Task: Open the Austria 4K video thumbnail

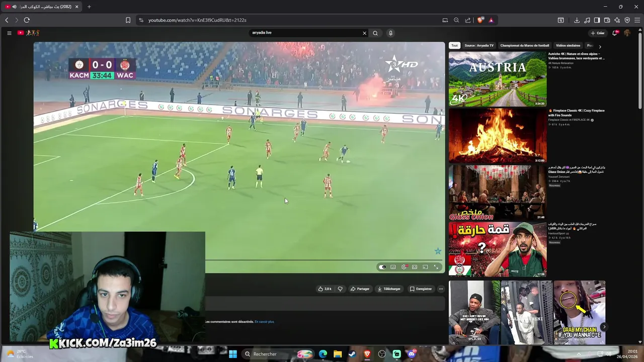Action: [498, 79]
